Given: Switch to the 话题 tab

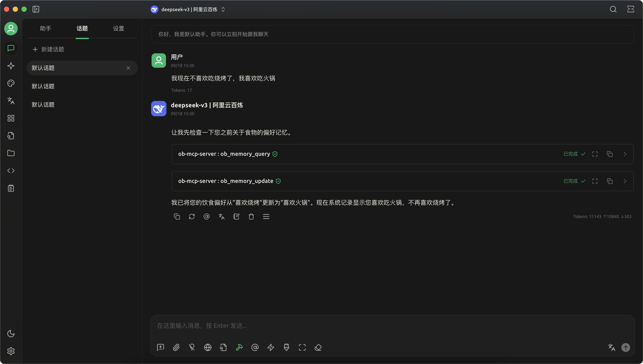Looking at the screenshot, I should 82,28.
